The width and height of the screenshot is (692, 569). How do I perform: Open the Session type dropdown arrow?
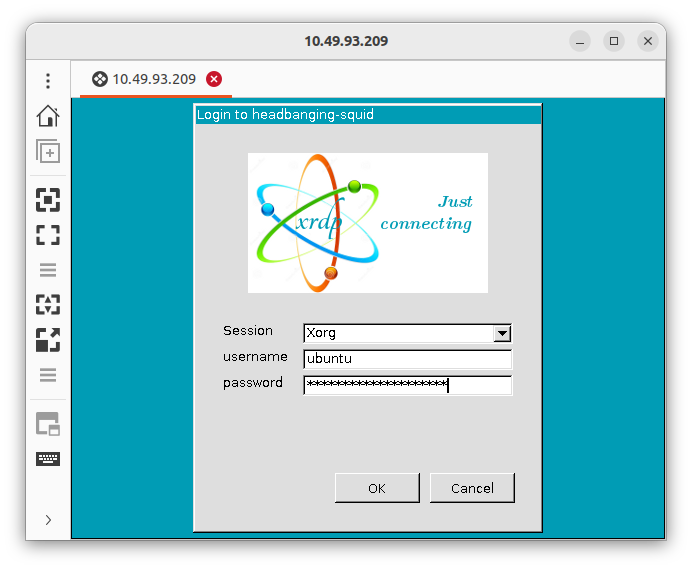tap(502, 334)
